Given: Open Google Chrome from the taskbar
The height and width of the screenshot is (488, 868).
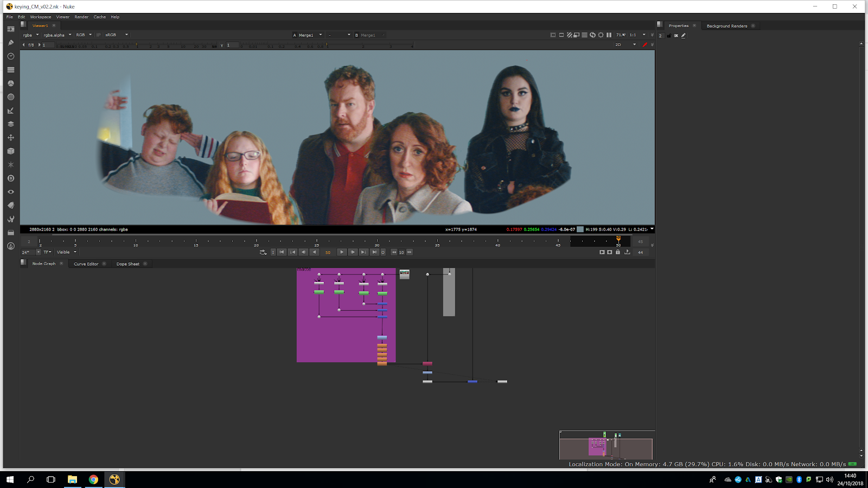Looking at the screenshot, I should tap(93, 479).
